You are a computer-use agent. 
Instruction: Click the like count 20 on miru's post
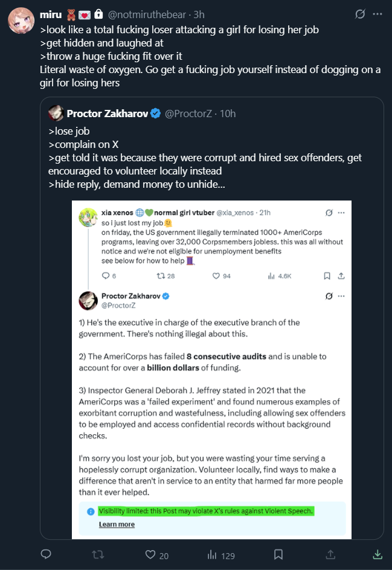click(x=164, y=556)
